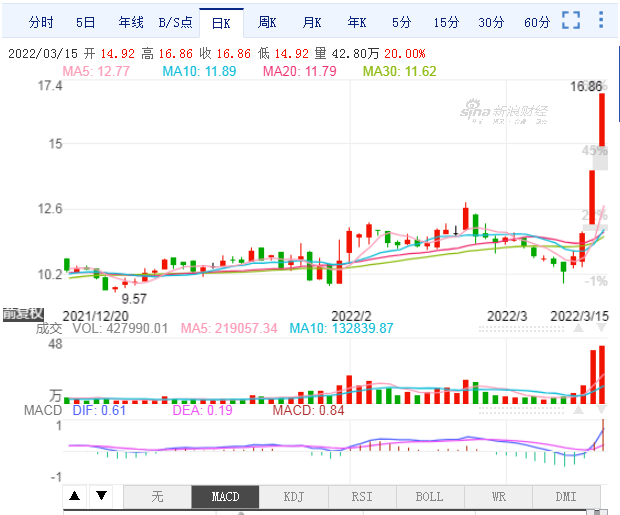Switch to the 5日 five-day chart tab

coord(86,22)
